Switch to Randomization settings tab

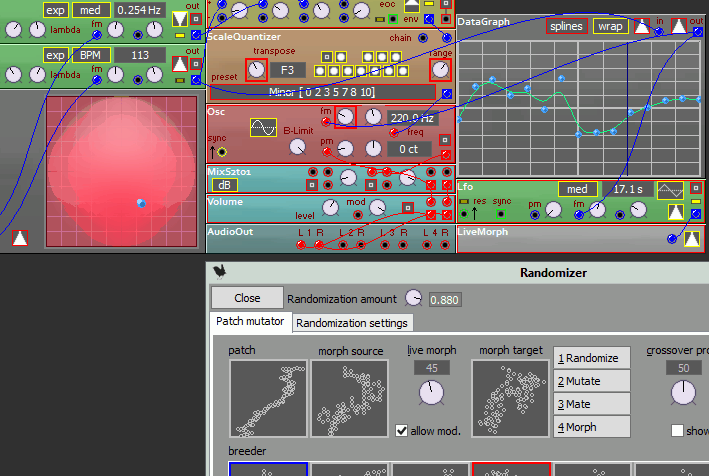coord(351,323)
